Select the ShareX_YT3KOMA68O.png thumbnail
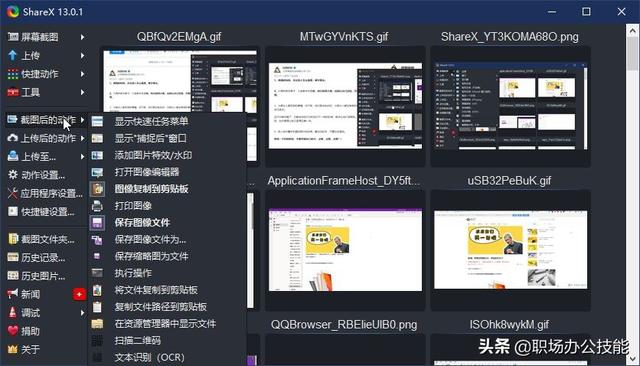Image resolution: width=640 pixels, height=366 pixels. [510, 106]
